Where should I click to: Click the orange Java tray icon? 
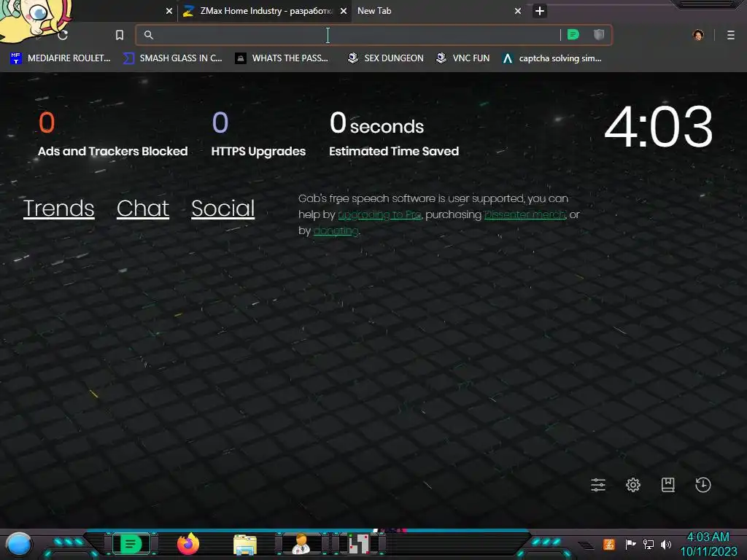609,544
